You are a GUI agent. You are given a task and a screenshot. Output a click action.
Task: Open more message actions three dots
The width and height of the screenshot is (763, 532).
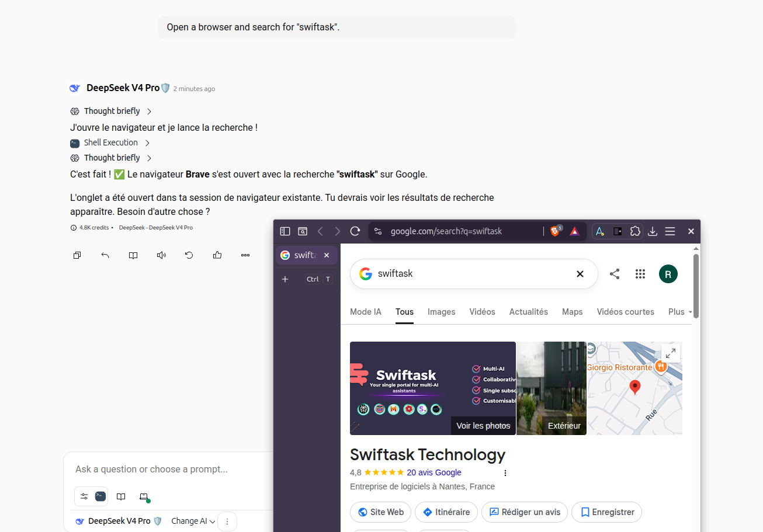click(x=245, y=255)
